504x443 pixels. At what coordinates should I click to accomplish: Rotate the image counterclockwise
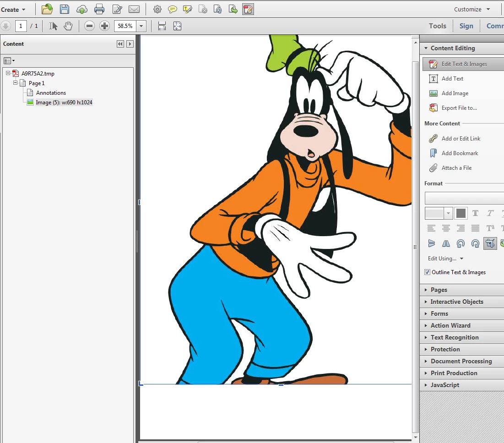(461, 243)
